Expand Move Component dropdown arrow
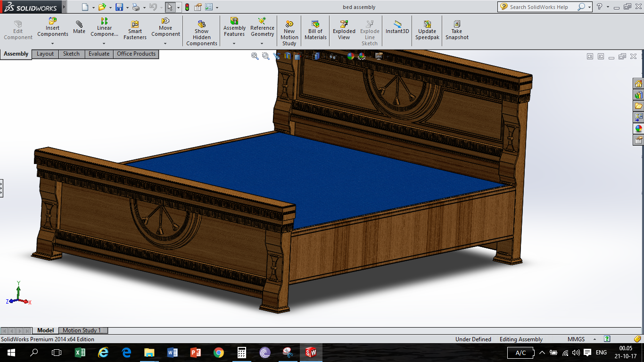Image resolution: width=644 pixels, height=362 pixels. pyautogui.click(x=165, y=43)
